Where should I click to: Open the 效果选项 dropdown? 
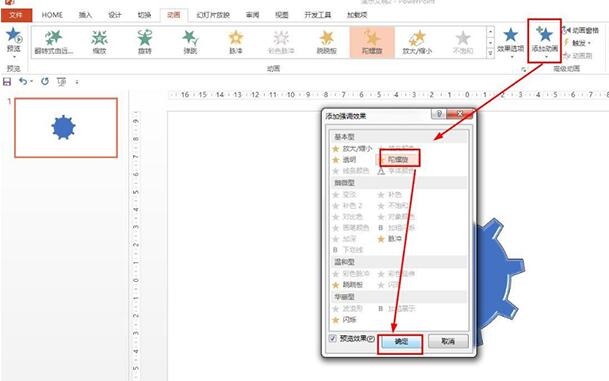coord(510,43)
